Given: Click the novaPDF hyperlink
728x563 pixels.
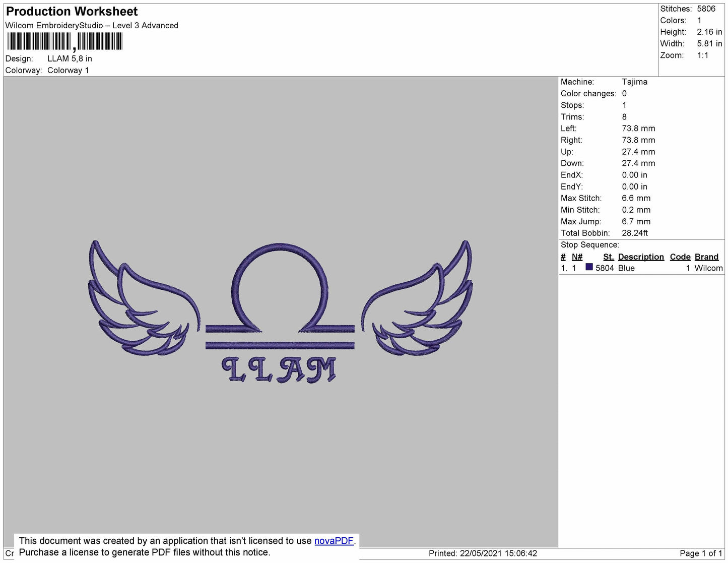Looking at the screenshot, I should (334, 541).
